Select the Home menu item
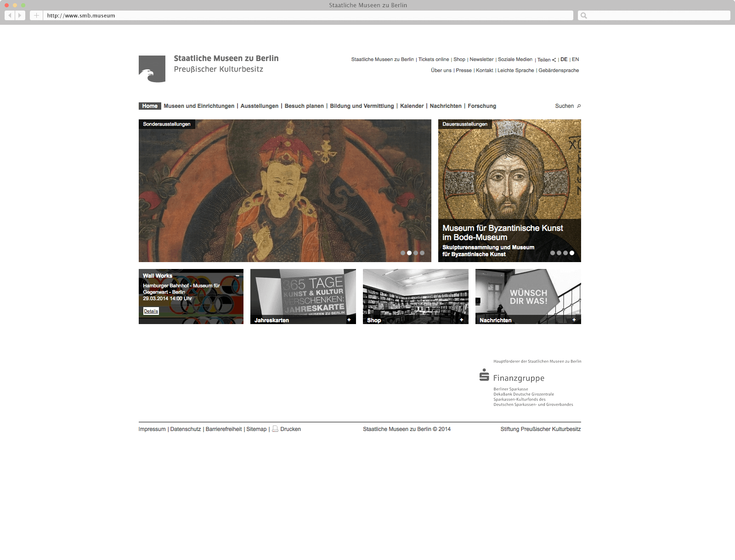Image resolution: width=735 pixels, height=560 pixels. [x=150, y=106]
